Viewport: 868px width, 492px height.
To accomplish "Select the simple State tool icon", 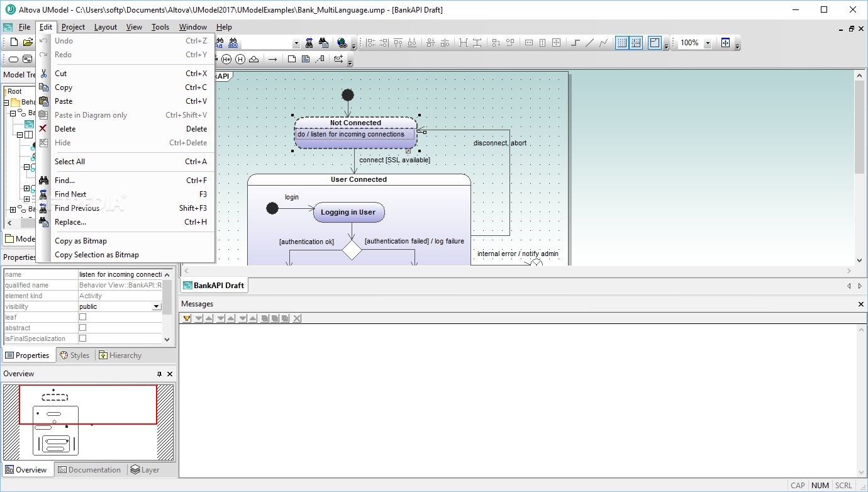I will point(13,59).
